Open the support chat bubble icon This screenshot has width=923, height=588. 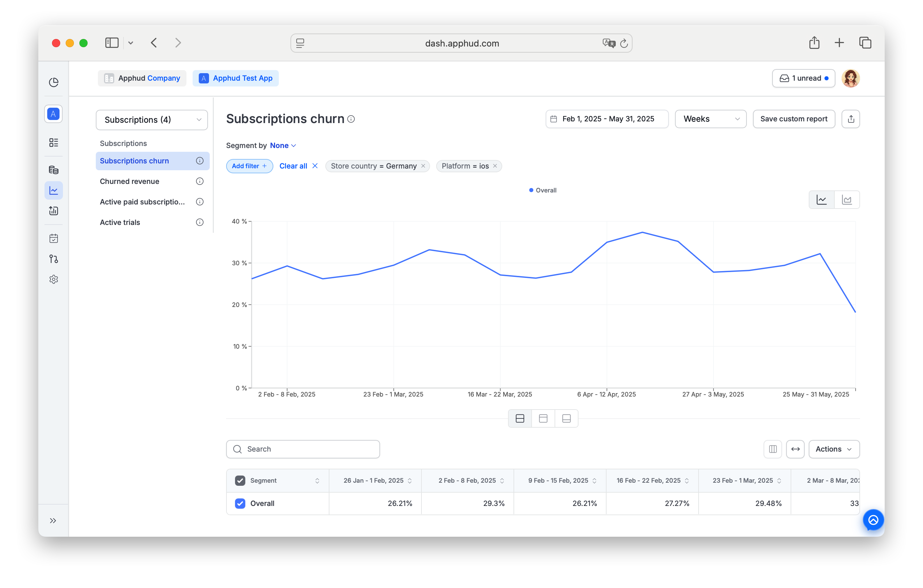(873, 520)
